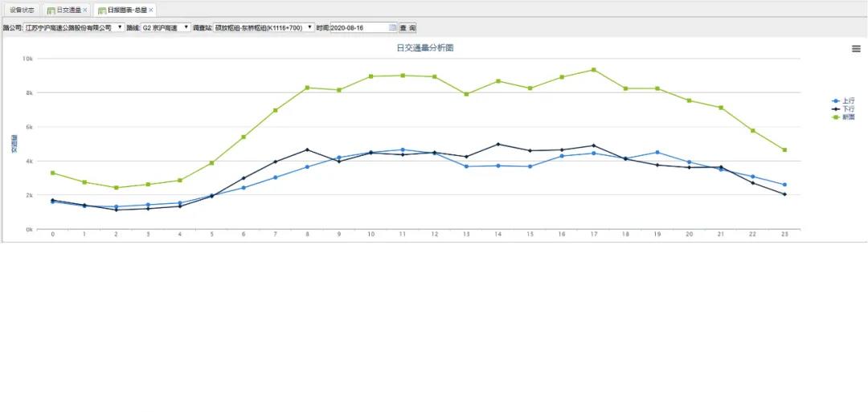
Task: Click the 查询 search button
Action: pos(407,27)
